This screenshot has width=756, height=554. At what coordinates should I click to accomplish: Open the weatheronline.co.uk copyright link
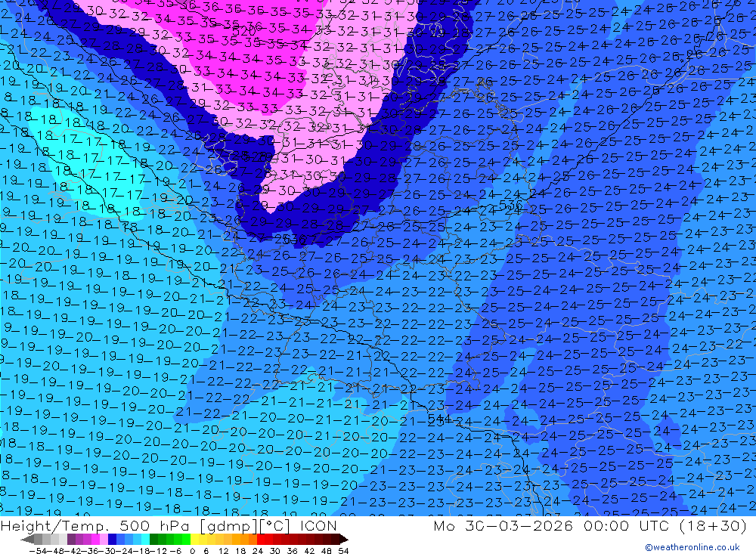click(x=692, y=547)
